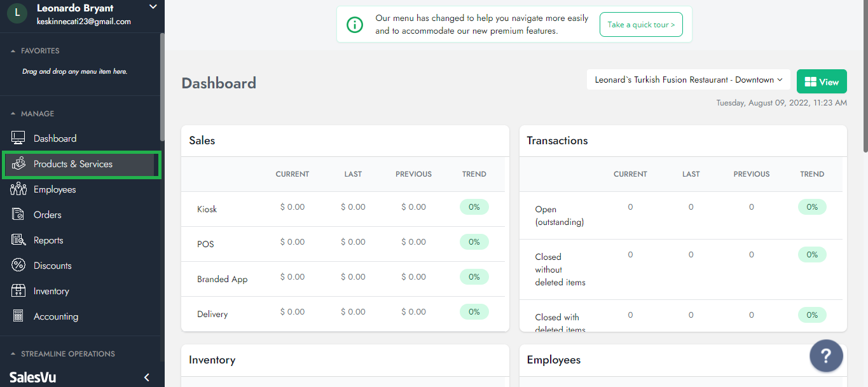Open the restaurant location dropdown
This screenshot has width=868, height=387.
coord(688,80)
